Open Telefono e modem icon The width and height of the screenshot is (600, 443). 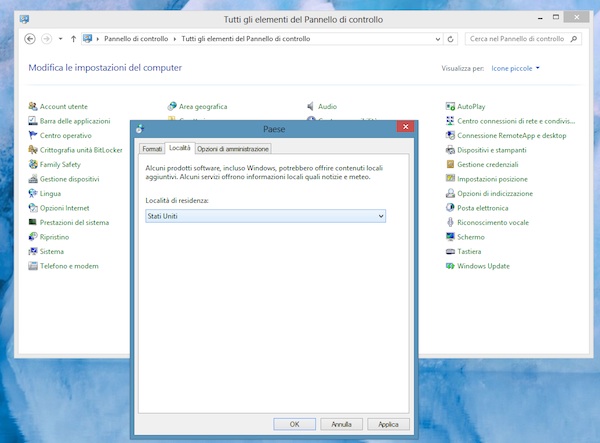(x=33, y=266)
